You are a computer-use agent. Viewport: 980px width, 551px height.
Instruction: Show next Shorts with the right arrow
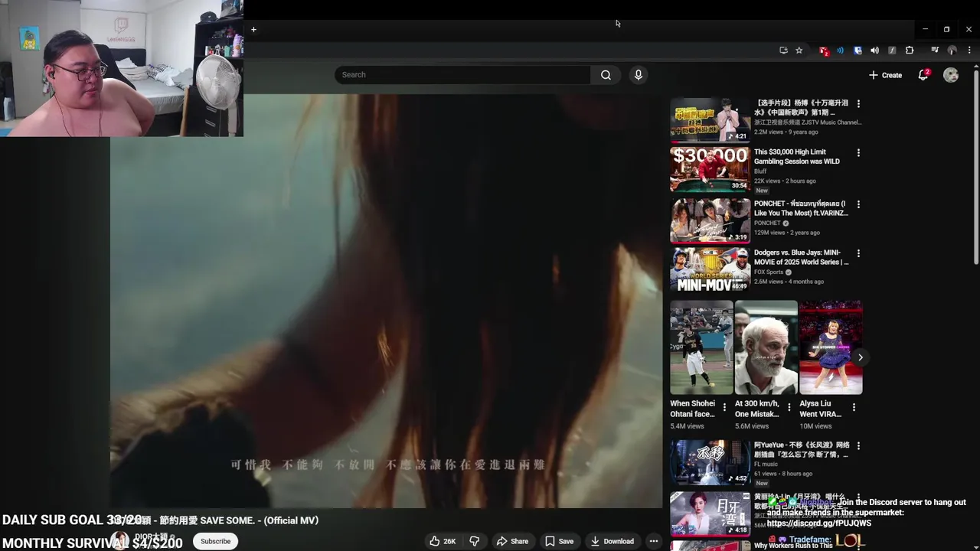(861, 357)
